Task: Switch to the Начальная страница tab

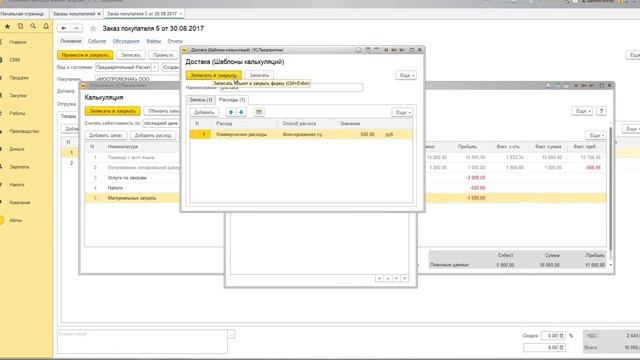Action: coord(22,14)
